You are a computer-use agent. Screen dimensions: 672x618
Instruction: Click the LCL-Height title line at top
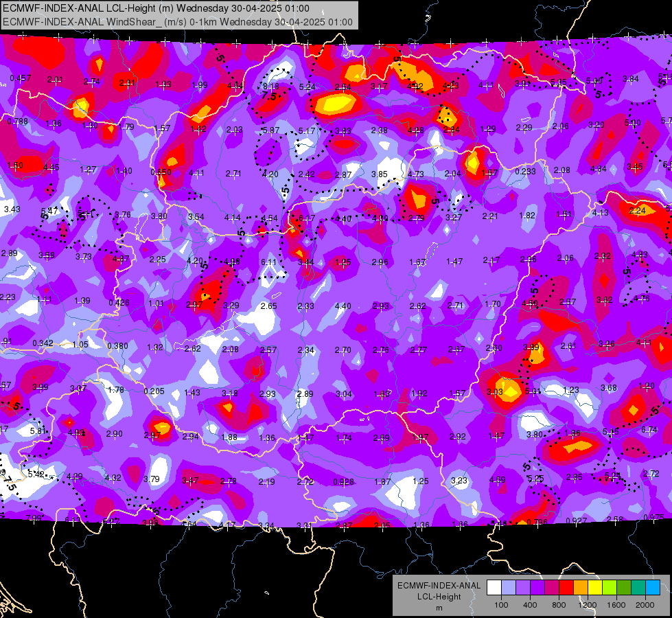pyautogui.click(x=156, y=8)
